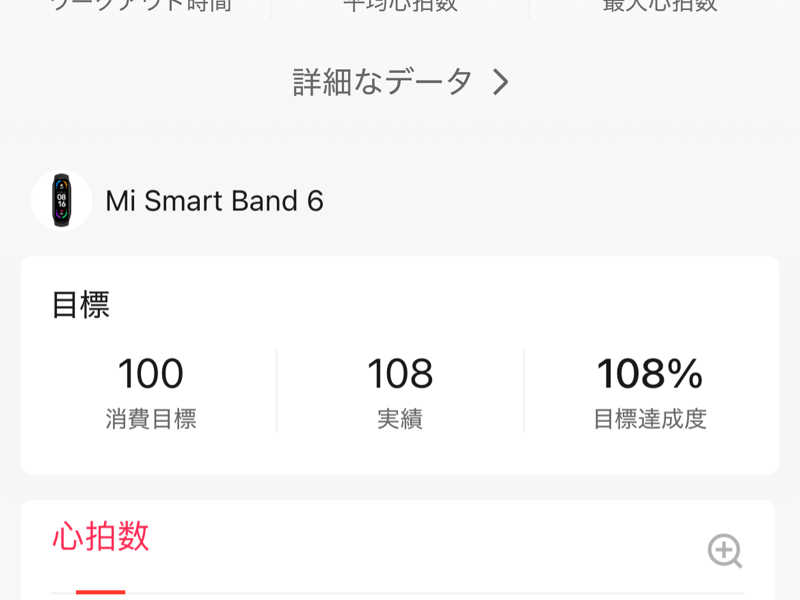Tap the 108% achievement value
The image size is (800, 600).
(x=650, y=374)
